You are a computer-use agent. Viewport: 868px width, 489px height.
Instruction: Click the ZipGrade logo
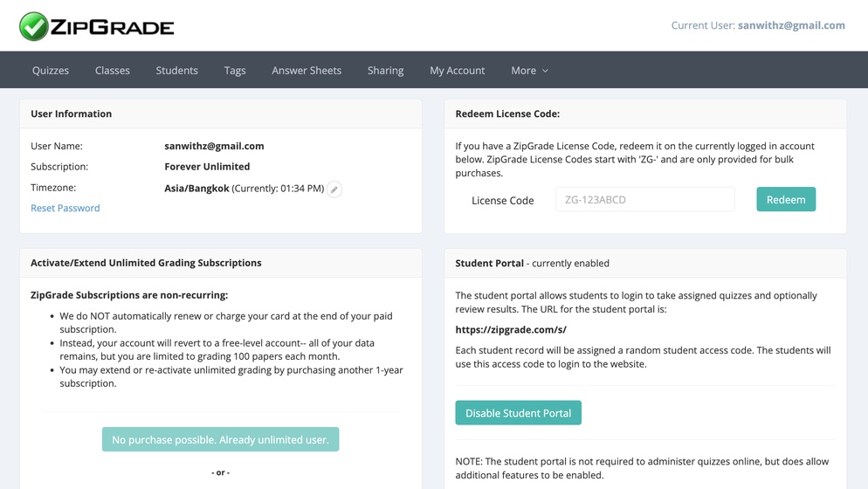pyautogui.click(x=97, y=26)
